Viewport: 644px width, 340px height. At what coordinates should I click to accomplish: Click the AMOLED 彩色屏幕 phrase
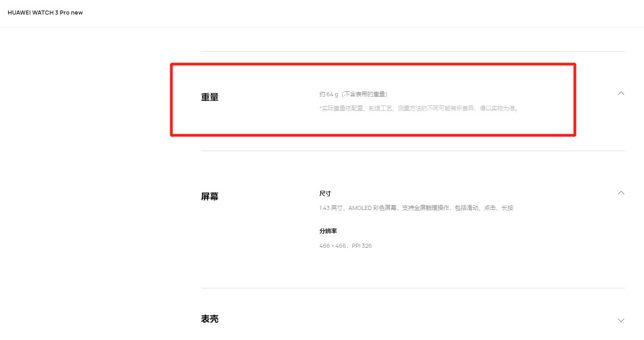click(373, 208)
